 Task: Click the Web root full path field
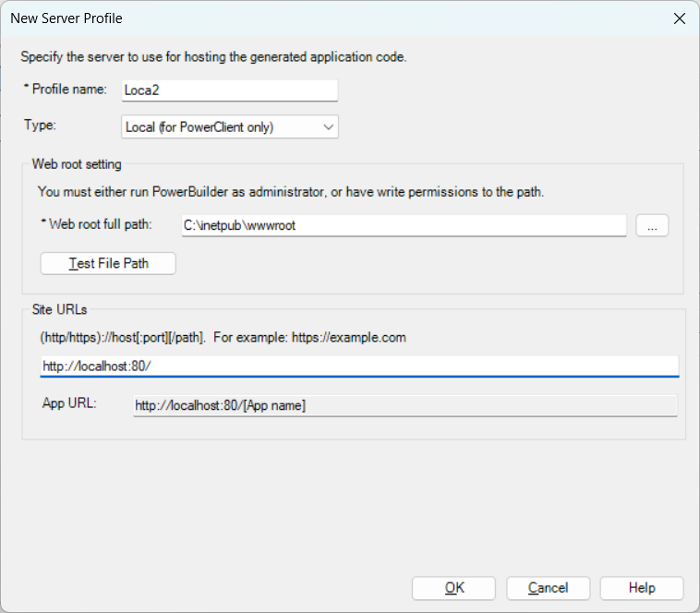click(404, 226)
